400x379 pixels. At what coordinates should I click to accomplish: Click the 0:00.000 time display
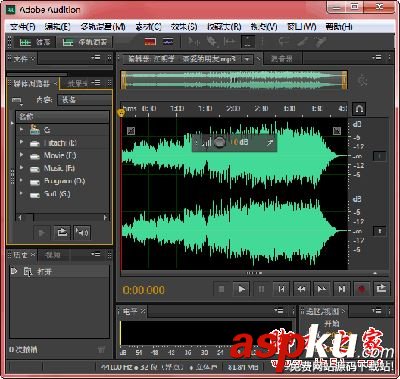[x=143, y=290]
